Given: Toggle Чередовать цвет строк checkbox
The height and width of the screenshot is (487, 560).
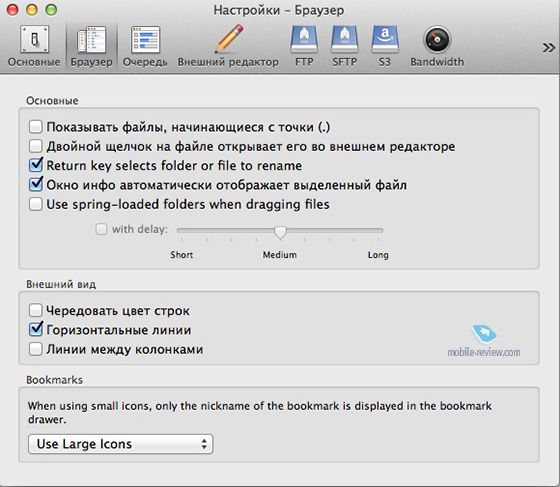Looking at the screenshot, I should 36,310.
